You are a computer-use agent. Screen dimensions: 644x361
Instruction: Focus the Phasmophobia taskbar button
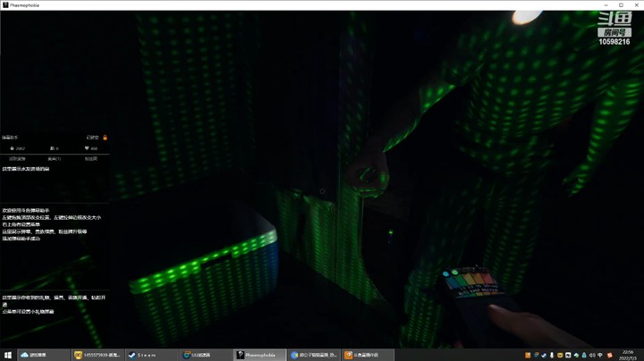pyautogui.click(x=259, y=355)
